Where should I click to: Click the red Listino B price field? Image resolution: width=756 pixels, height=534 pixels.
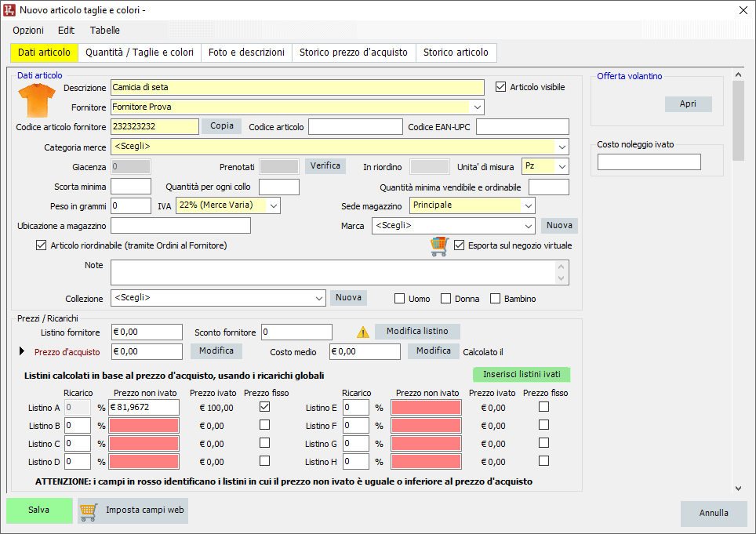(x=144, y=426)
